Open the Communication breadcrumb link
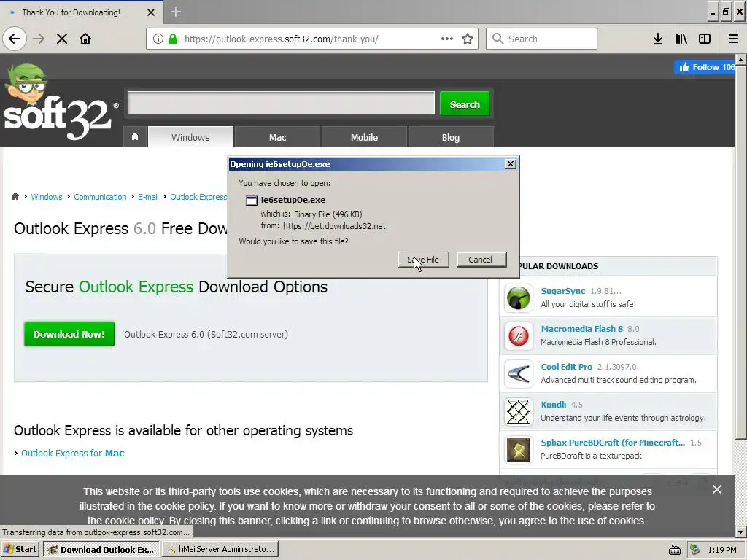The width and height of the screenshot is (747, 560). tap(100, 197)
